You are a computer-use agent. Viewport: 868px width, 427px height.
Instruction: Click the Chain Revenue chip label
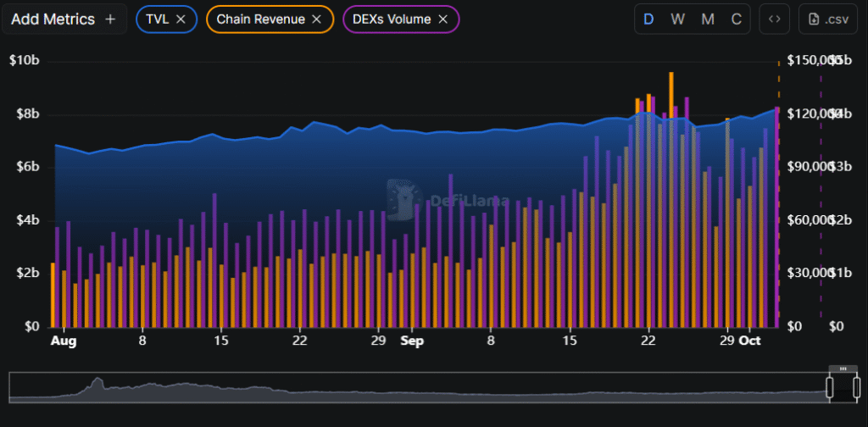click(x=260, y=19)
